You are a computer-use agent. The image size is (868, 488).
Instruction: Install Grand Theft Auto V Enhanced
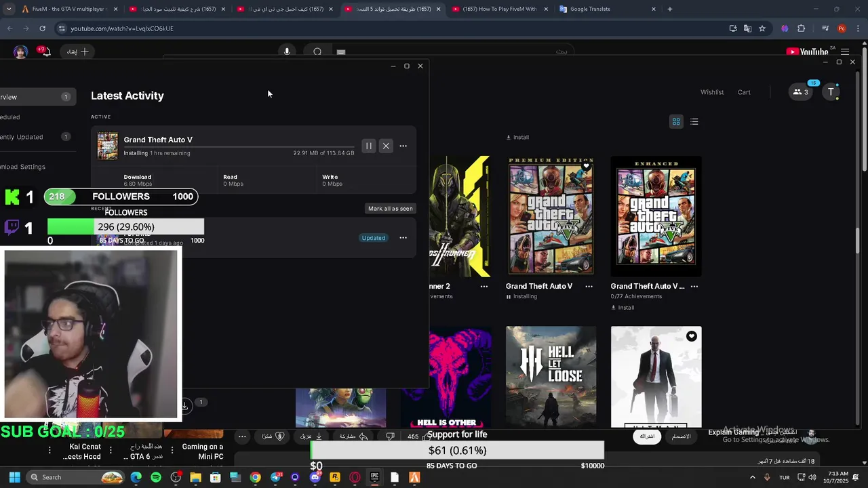[623, 308]
